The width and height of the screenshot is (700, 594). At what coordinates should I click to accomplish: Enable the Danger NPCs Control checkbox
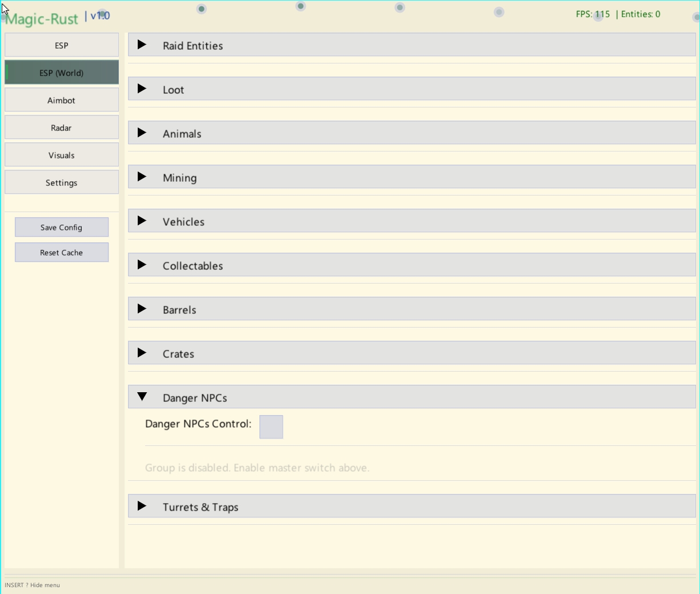tap(271, 426)
